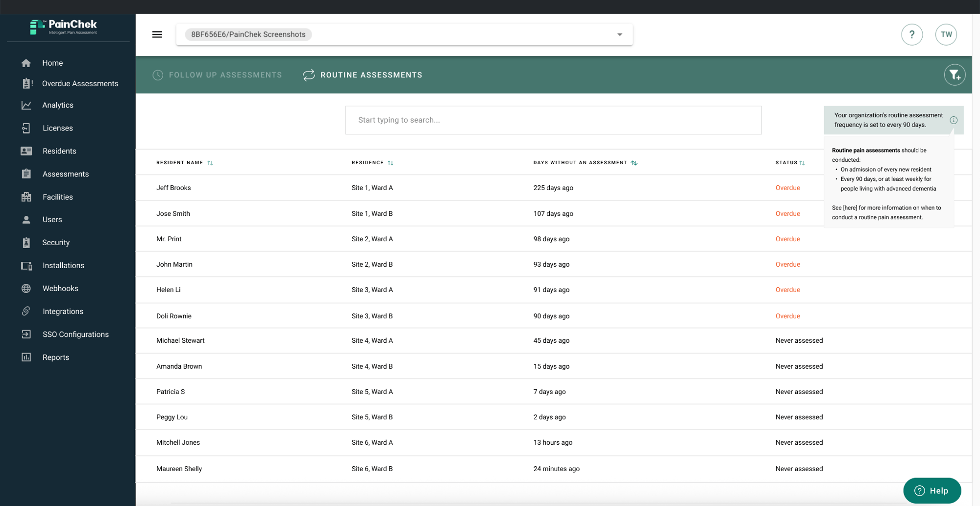Select resident Peggy Lou

click(x=172, y=417)
